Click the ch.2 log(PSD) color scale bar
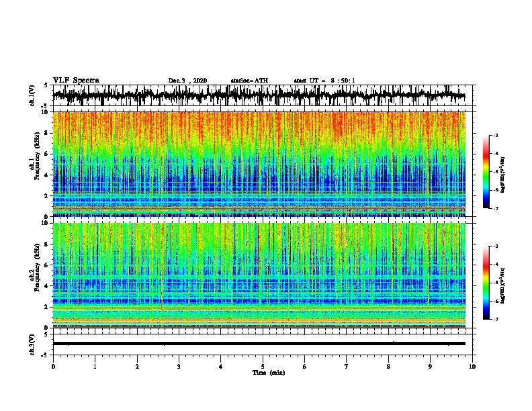 point(486,283)
